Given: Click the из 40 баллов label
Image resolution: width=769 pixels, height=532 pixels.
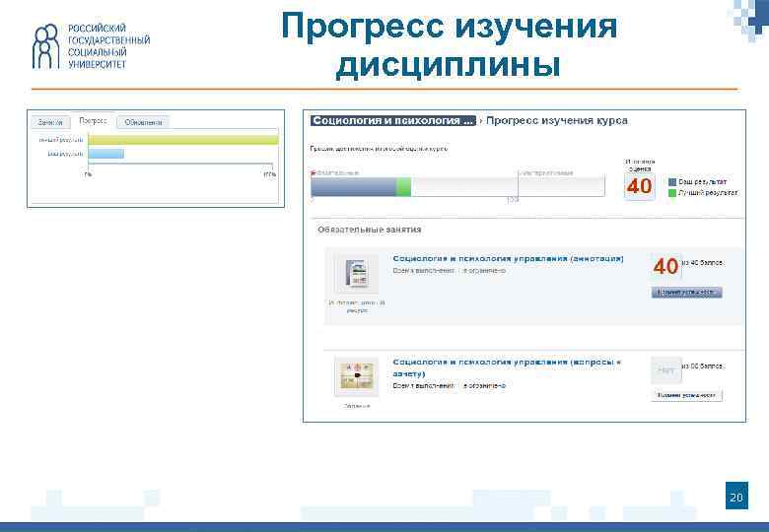Looking at the screenshot, I should click(702, 263).
